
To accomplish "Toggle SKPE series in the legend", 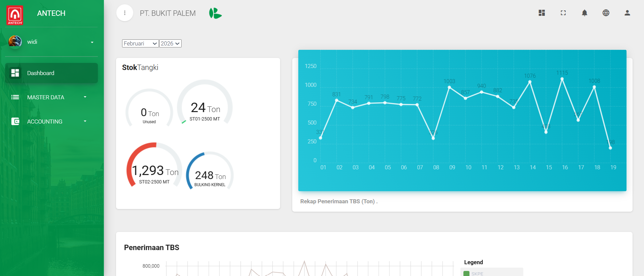I will coord(477,274).
